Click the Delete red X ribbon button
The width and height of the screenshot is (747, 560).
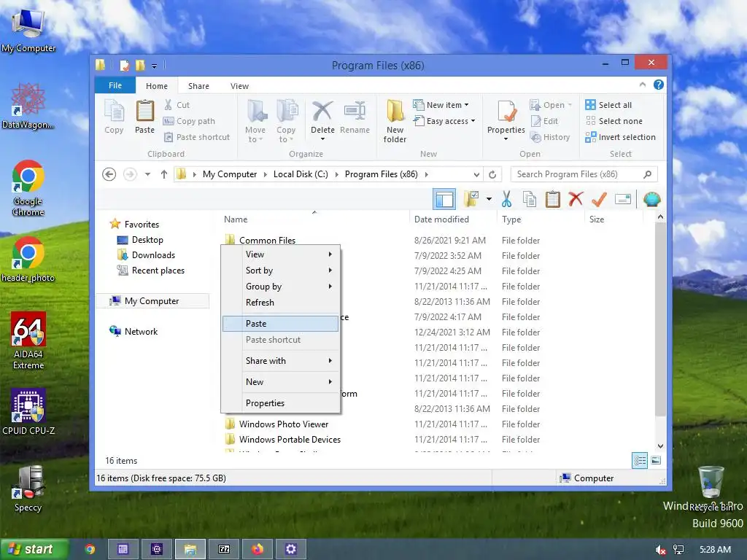point(322,111)
